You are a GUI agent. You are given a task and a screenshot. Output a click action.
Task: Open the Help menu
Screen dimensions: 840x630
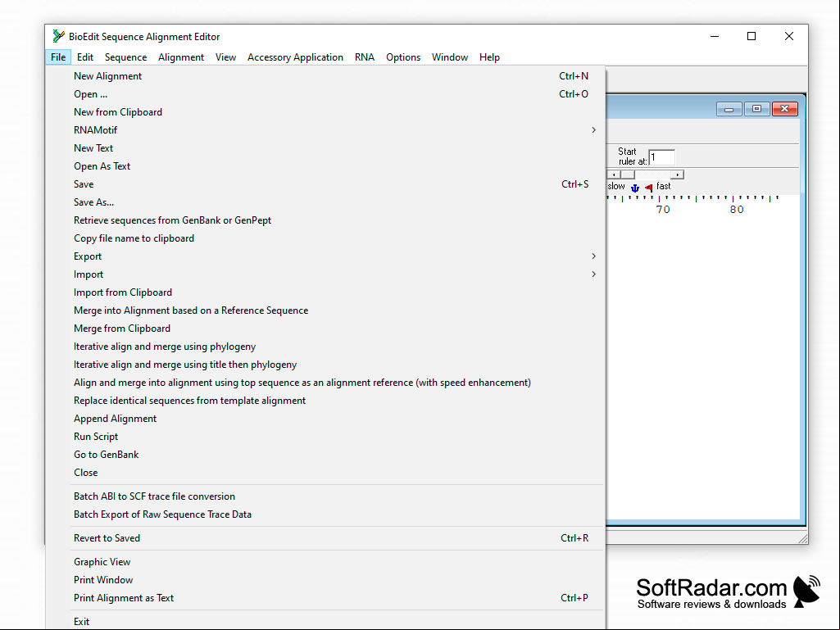coord(489,57)
